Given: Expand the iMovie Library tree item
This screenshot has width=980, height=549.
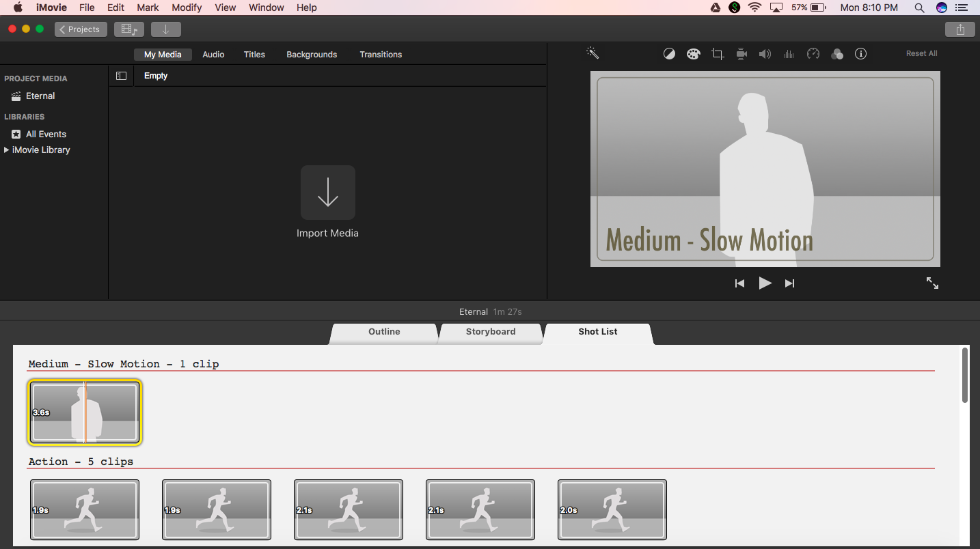Looking at the screenshot, I should point(7,150).
